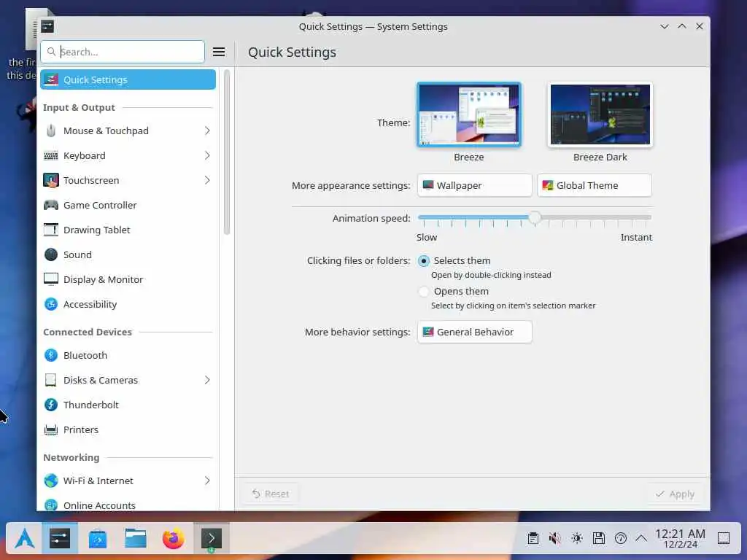Click the Printers sidebar icon
Screen dimensions: 747x560
point(51,430)
